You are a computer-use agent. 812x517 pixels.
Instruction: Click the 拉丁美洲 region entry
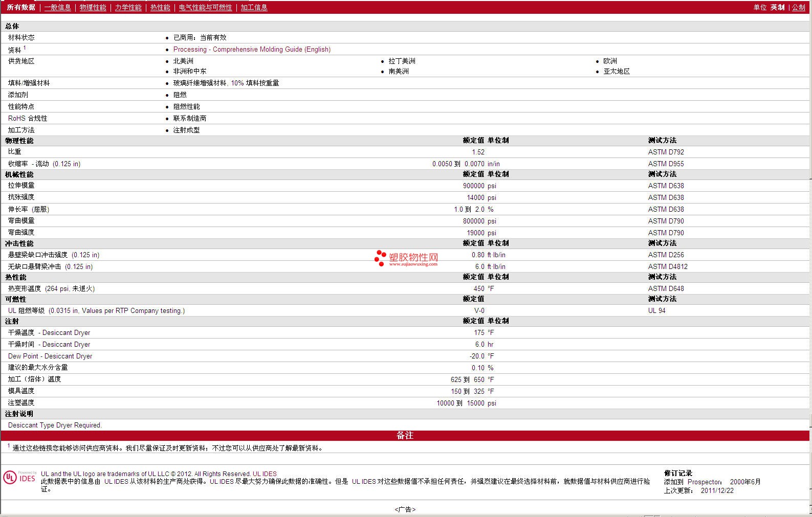tap(402, 61)
